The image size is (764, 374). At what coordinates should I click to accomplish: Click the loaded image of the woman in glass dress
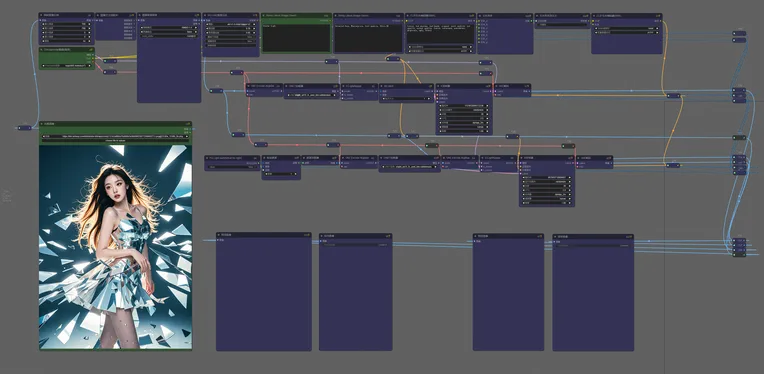point(115,247)
